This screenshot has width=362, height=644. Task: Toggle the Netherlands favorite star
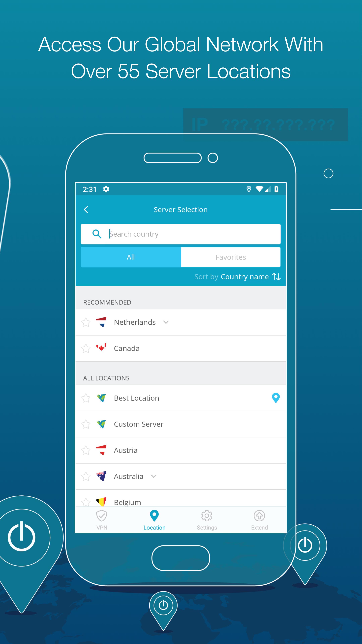tap(87, 321)
